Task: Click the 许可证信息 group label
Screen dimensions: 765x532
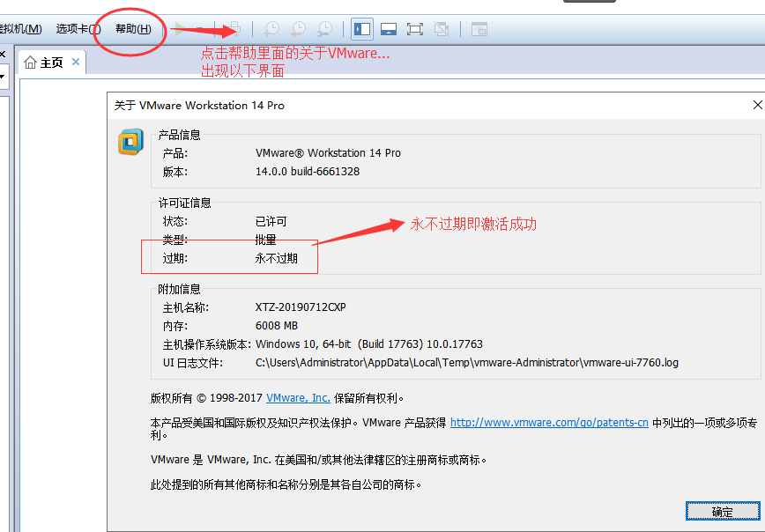Action: (x=184, y=203)
